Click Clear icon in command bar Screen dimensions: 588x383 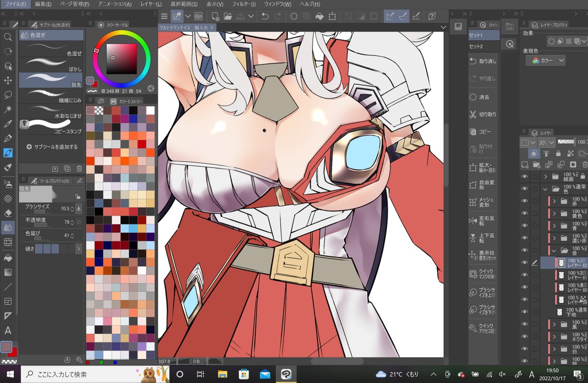pos(294,16)
